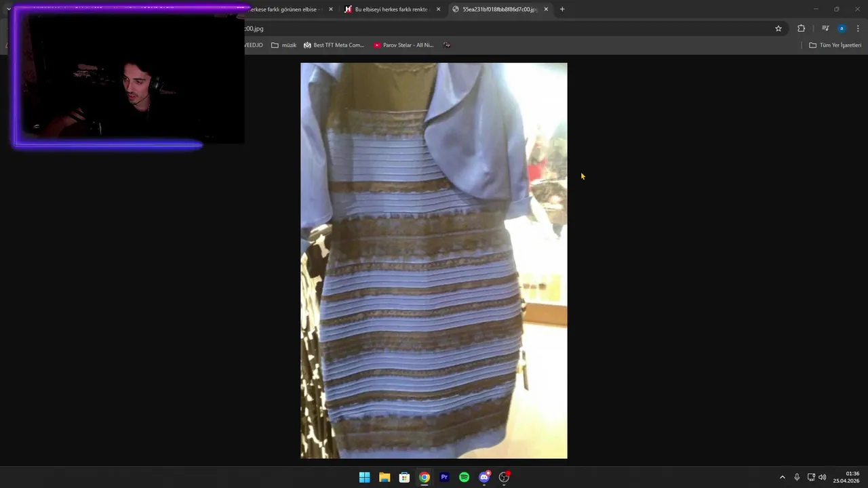Open the Chrome three-dot menu
Screen dimensions: 868x488
click(858, 28)
